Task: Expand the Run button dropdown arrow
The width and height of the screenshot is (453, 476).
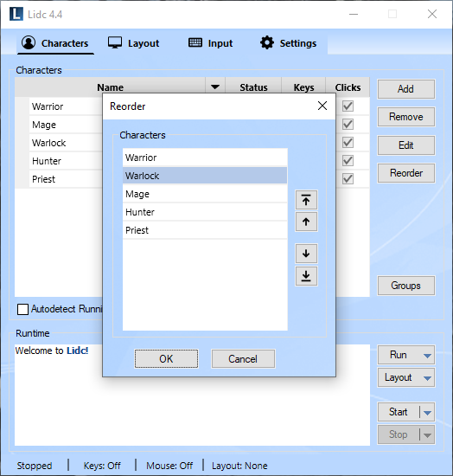Action: point(427,356)
